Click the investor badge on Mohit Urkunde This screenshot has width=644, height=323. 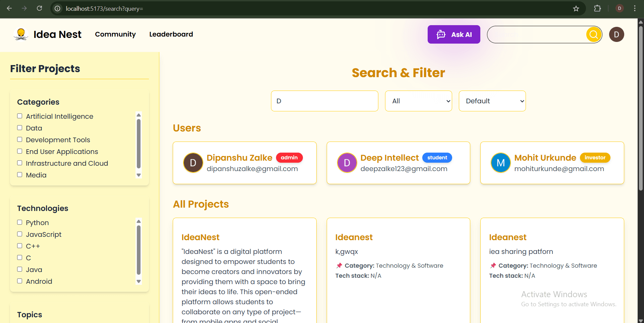point(595,158)
